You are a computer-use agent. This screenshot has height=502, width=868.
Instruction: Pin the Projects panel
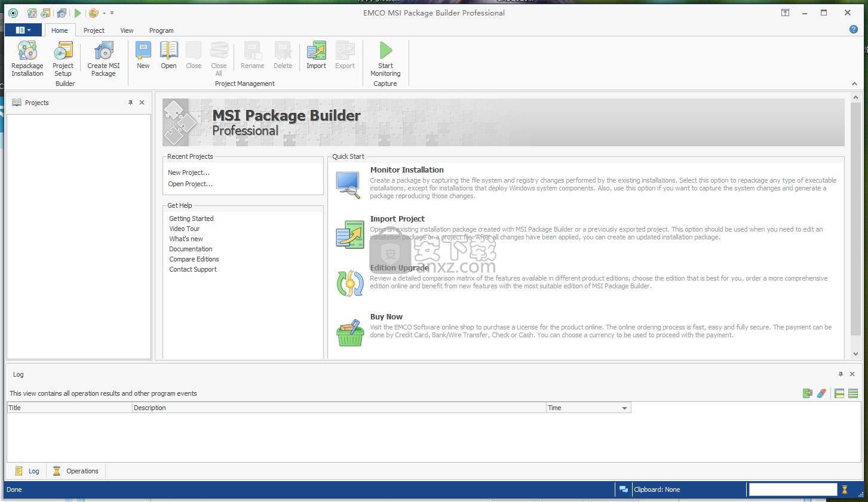130,103
